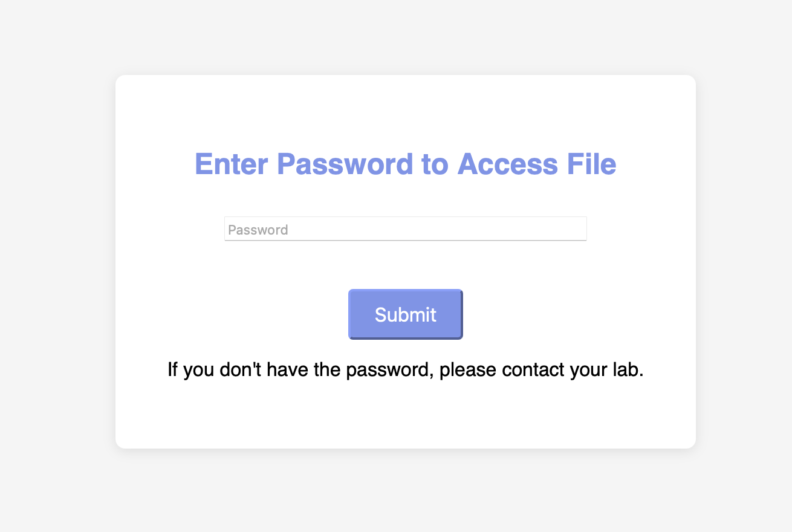Click the word 'Access' in the title
This screenshot has height=532, width=792.
pos(507,164)
